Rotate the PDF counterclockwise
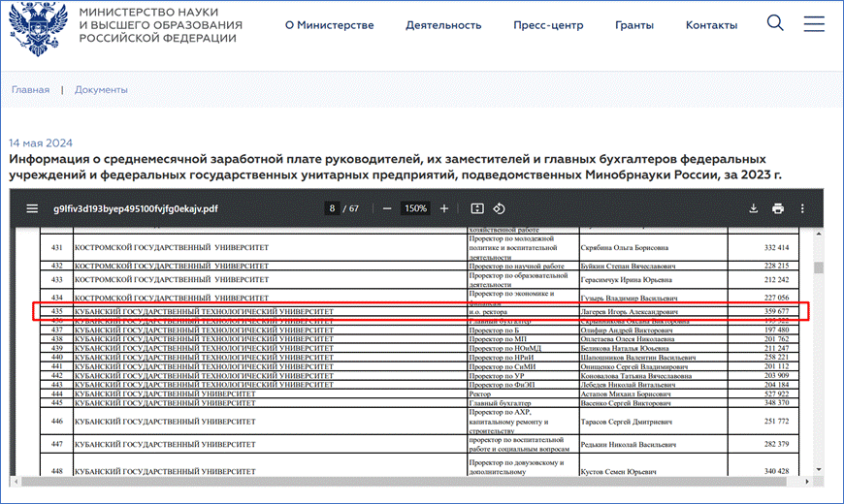 499,208
